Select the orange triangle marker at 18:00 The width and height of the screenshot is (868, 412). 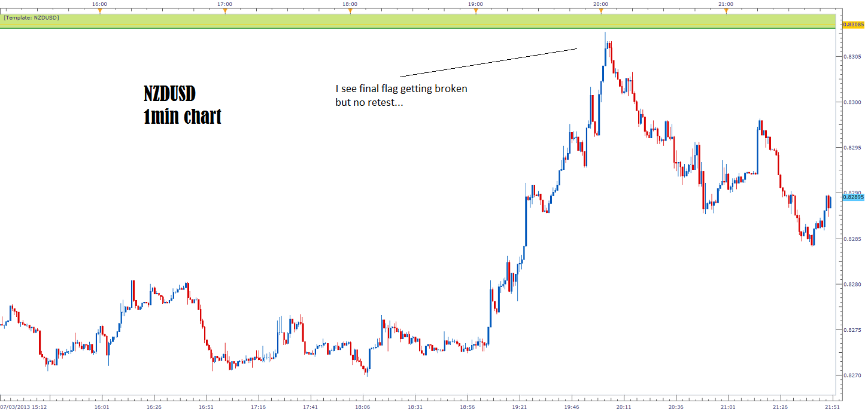tap(350, 10)
